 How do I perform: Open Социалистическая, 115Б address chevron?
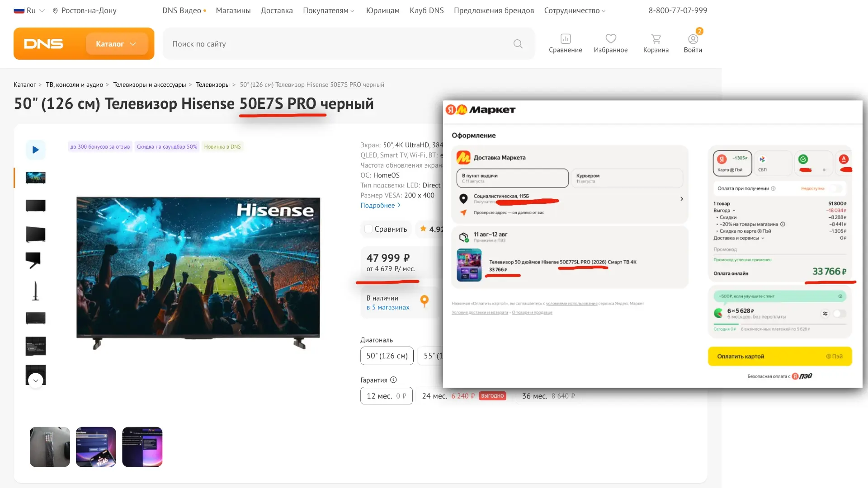[x=682, y=199]
